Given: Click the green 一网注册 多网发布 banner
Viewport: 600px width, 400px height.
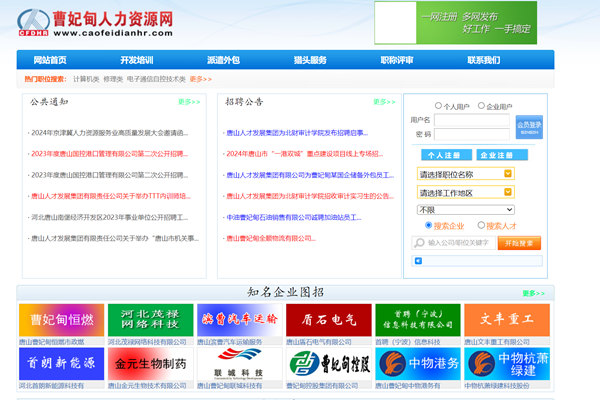Looking at the screenshot, I should click(455, 23).
